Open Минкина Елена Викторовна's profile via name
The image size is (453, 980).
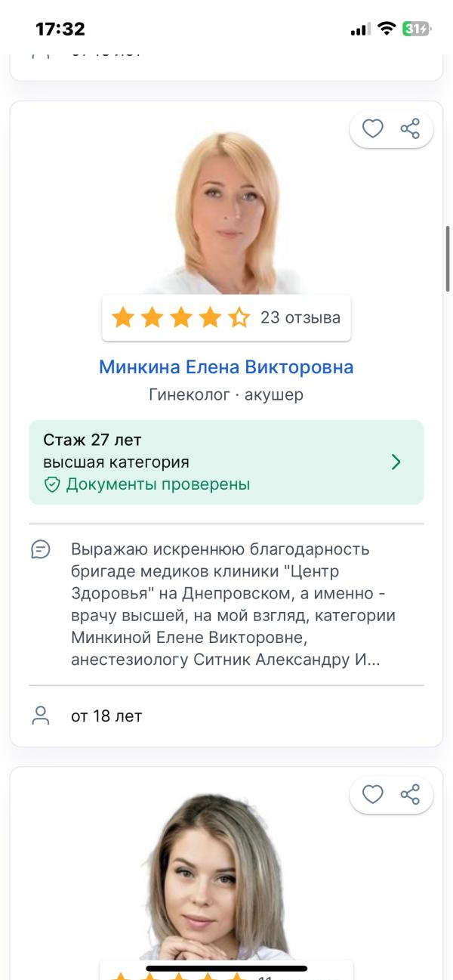click(226, 367)
